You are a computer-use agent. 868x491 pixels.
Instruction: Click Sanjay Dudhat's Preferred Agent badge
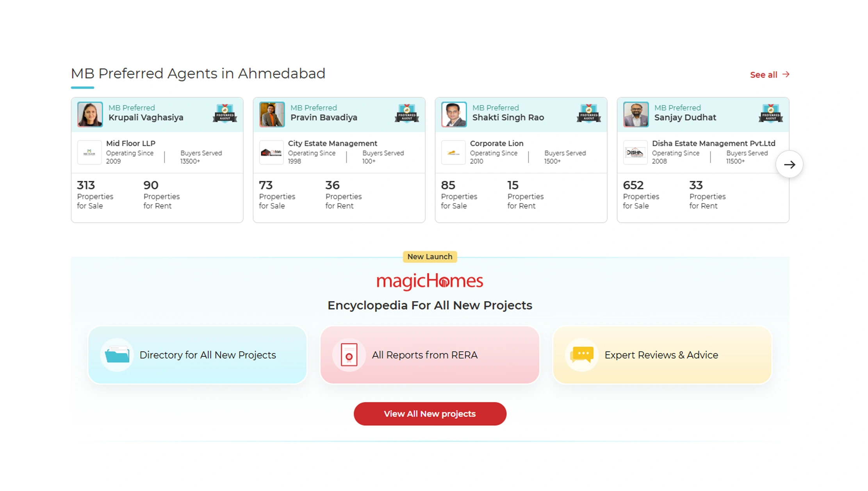point(771,114)
